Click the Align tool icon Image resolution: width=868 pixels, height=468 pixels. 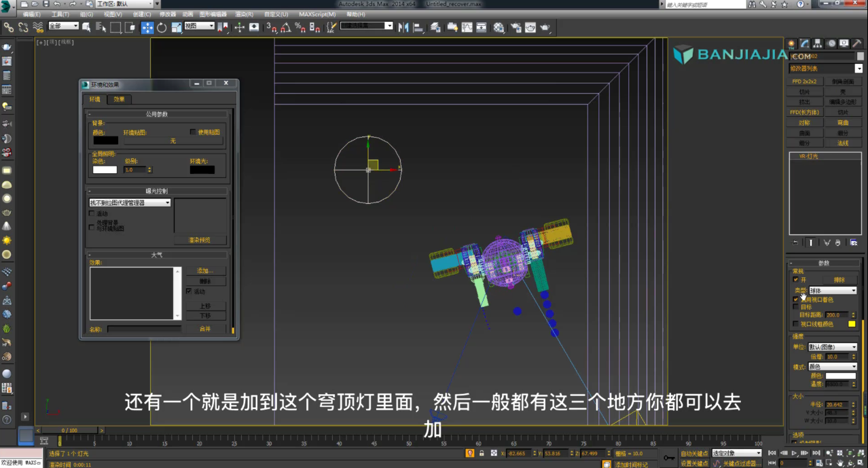tap(418, 27)
